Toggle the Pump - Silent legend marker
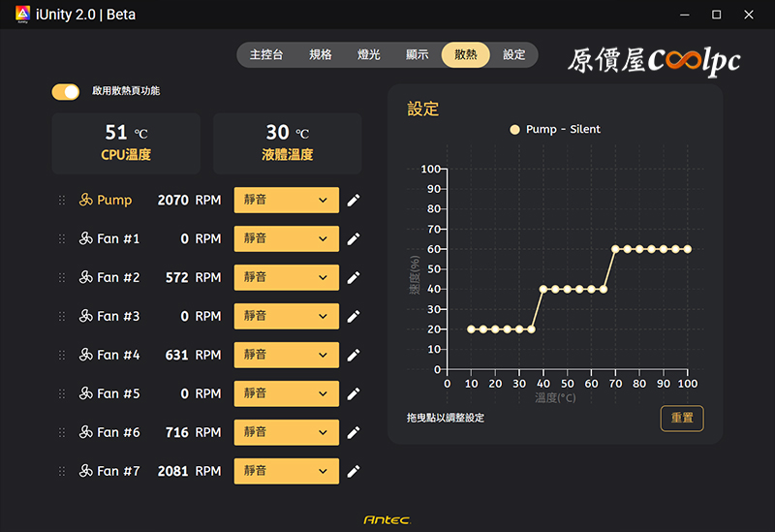775x532 pixels. click(514, 129)
